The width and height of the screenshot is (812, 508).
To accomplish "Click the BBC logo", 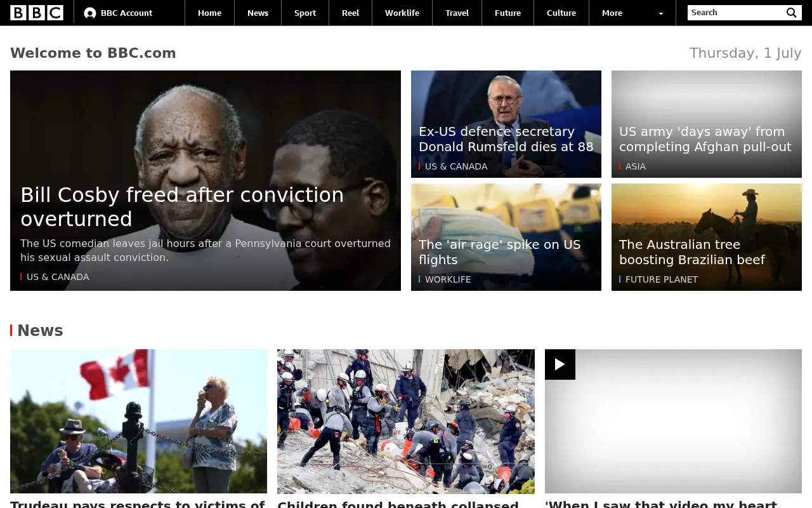I will click(37, 13).
